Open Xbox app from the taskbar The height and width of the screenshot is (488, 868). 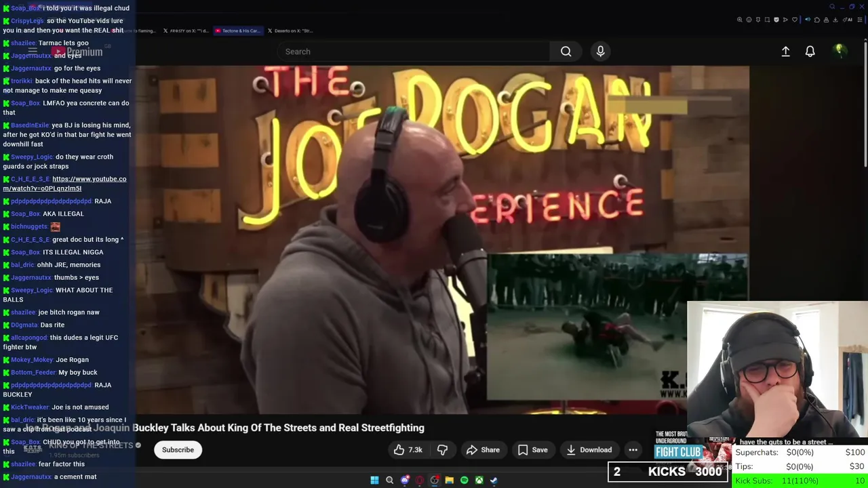pos(479,481)
